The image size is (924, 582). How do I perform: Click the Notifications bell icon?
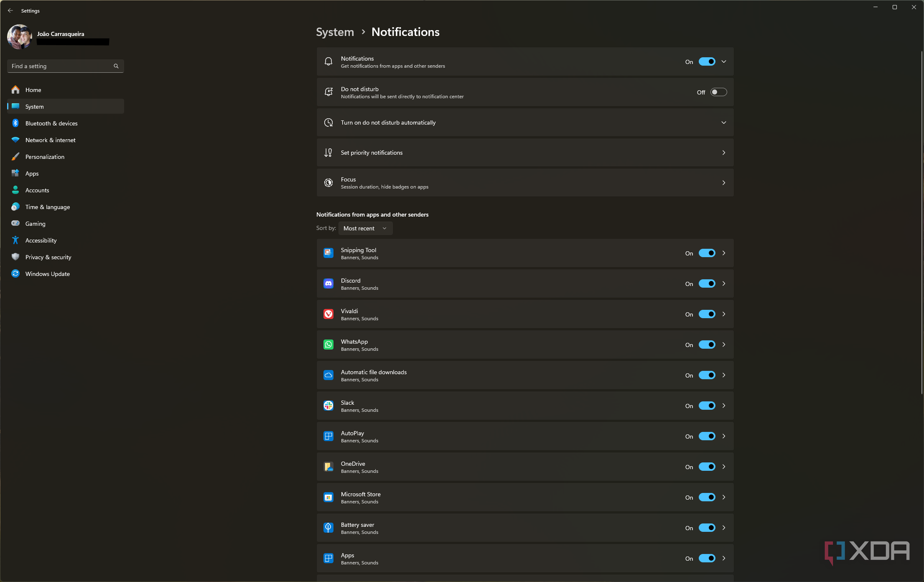[x=328, y=61]
